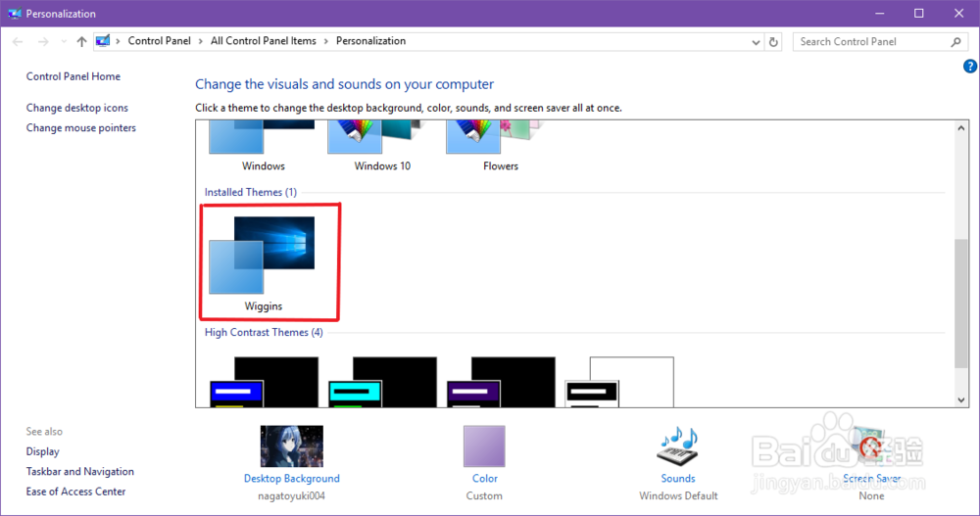Go up one folder level
Viewport: 980px width, 516px height.
click(x=81, y=41)
